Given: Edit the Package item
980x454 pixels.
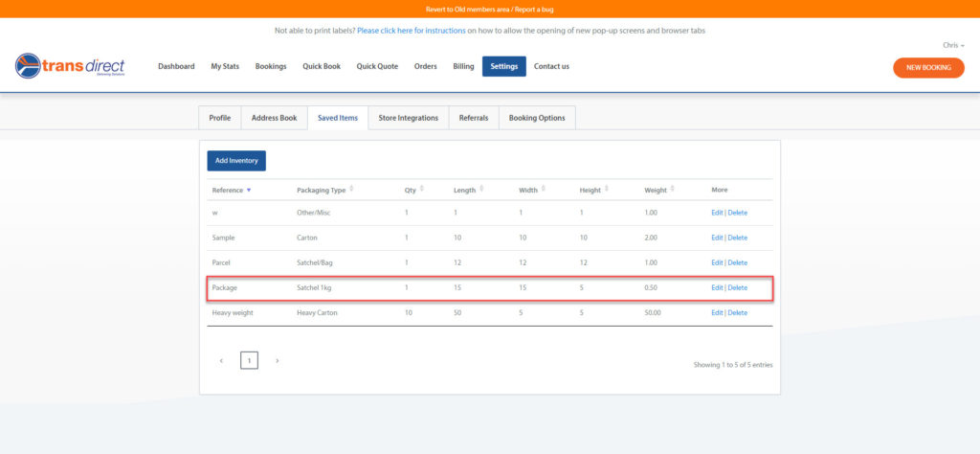Looking at the screenshot, I should point(717,287).
